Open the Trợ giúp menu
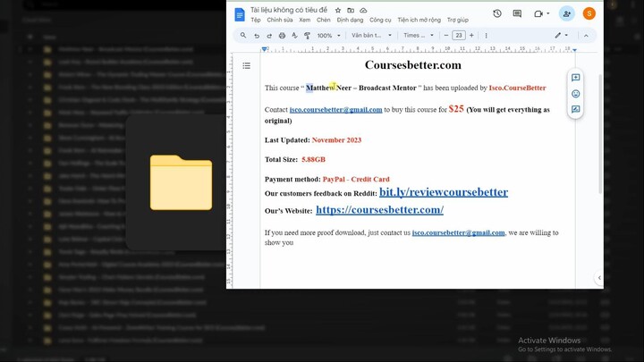The image size is (644, 362). [x=458, y=20]
